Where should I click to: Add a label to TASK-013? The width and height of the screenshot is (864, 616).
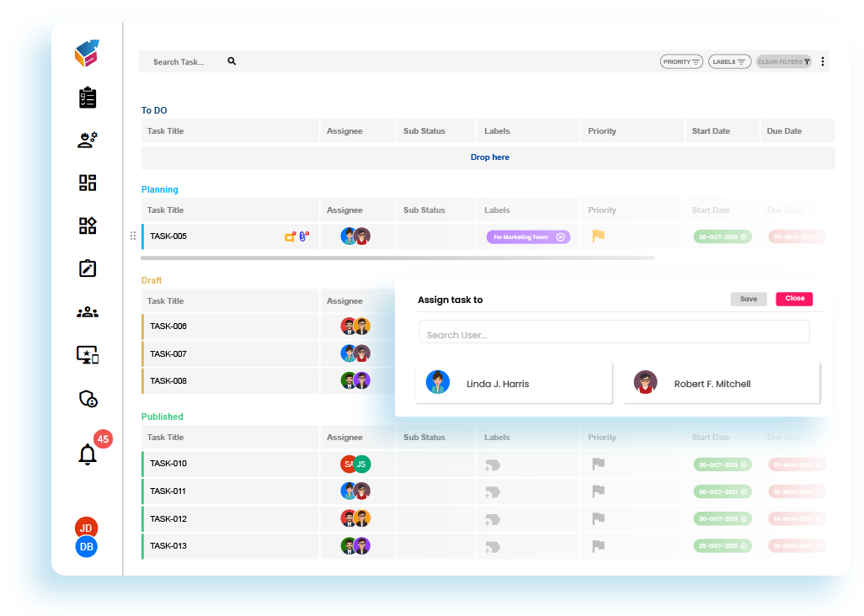pos(492,547)
